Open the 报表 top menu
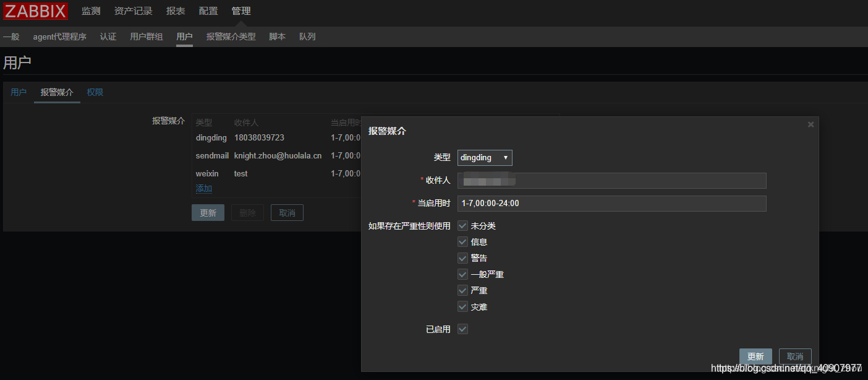Viewport: 868px width, 380px height. click(176, 11)
